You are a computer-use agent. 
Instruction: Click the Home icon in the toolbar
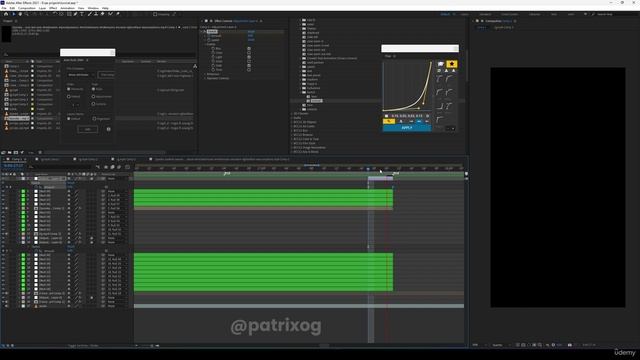pyautogui.click(x=6, y=14)
